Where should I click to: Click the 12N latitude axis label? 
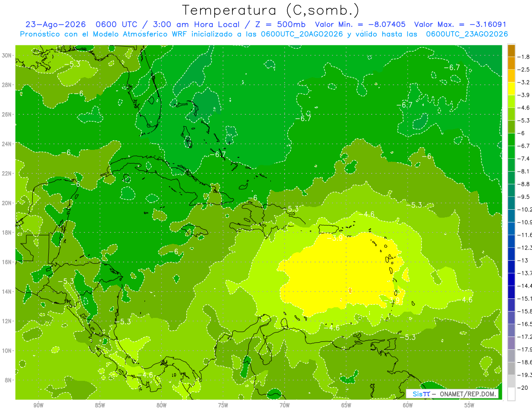(8, 321)
